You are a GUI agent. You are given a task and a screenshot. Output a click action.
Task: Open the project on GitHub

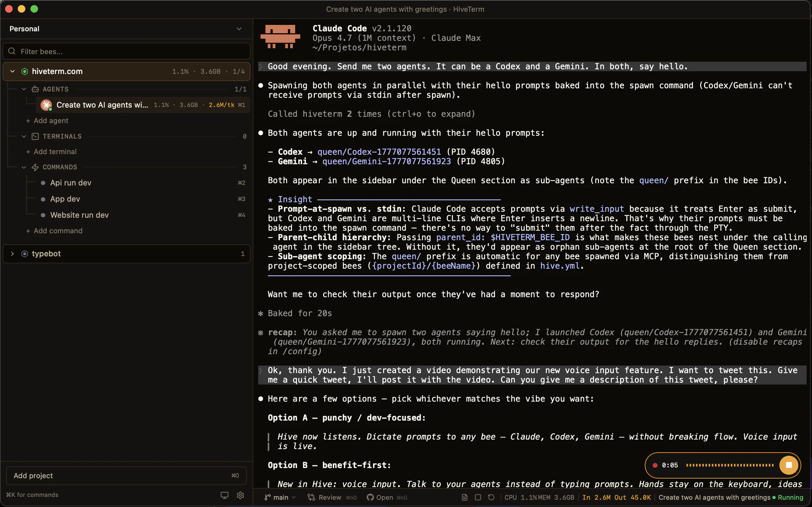point(380,497)
